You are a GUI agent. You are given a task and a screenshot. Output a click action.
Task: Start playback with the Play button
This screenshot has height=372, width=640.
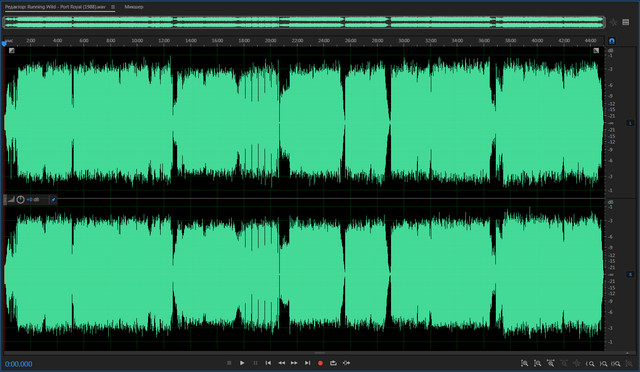242,363
